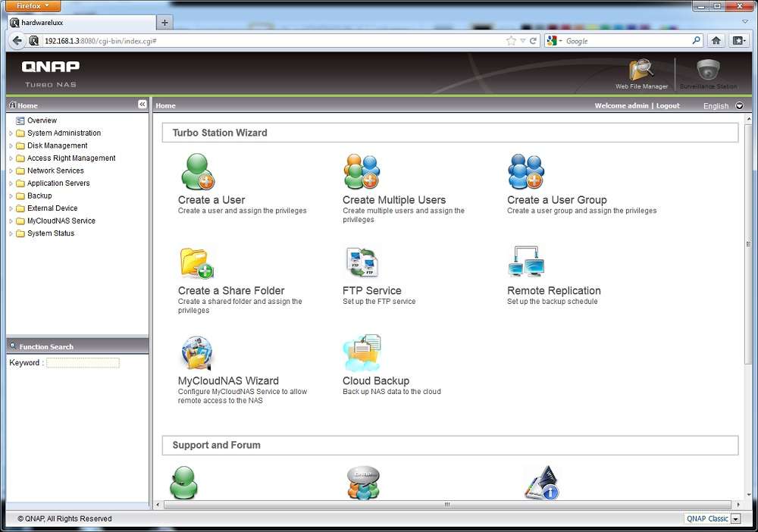Open the Create a User Group icon
The image size is (758, 532).
point(526,171)
